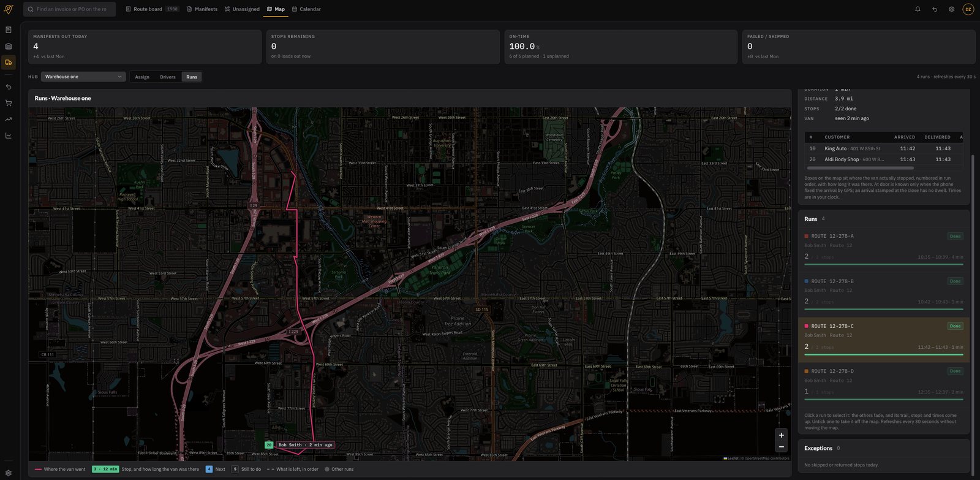The height and width of the screenshot is (480, 980).
Task: Toggle the ROUTE 12-278-A color box
Action: [x=807, y=236]
